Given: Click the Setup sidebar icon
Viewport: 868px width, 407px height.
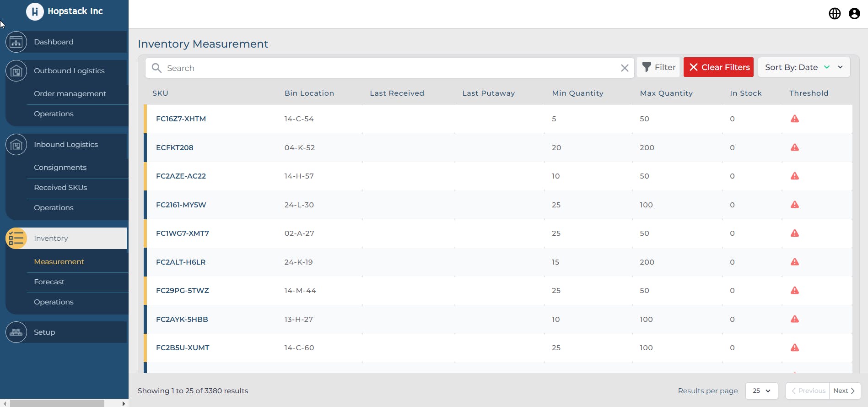Looking at the screenshot, I should coord(16,332).
